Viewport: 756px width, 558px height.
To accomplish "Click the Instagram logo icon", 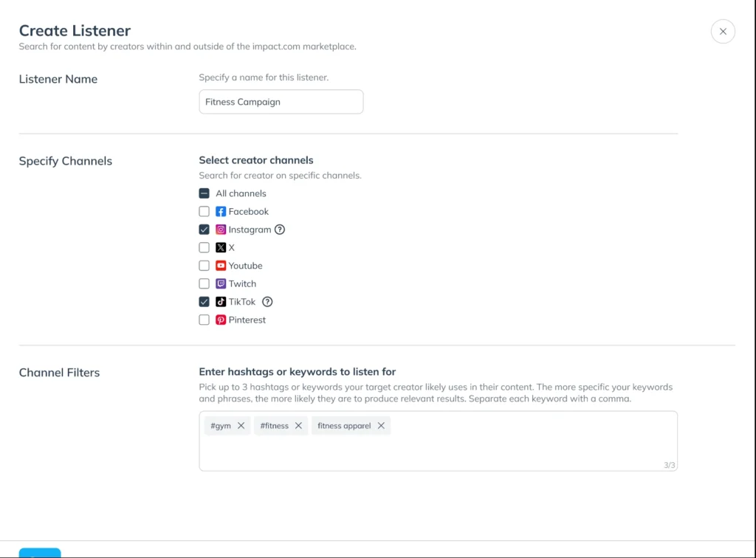I will point(221,230).
